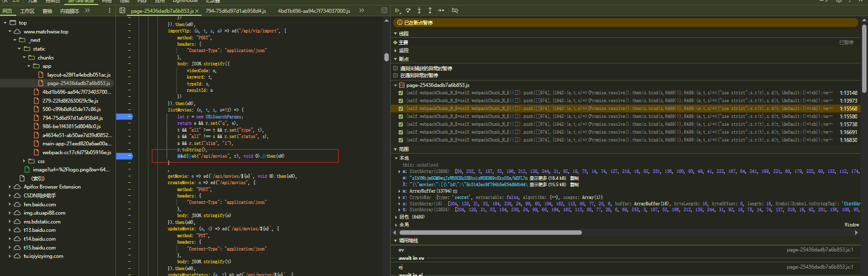
Task: Open the page-25436dadb7a6b853.js:1 link for frame ej
Action: (x=820, y=267)
